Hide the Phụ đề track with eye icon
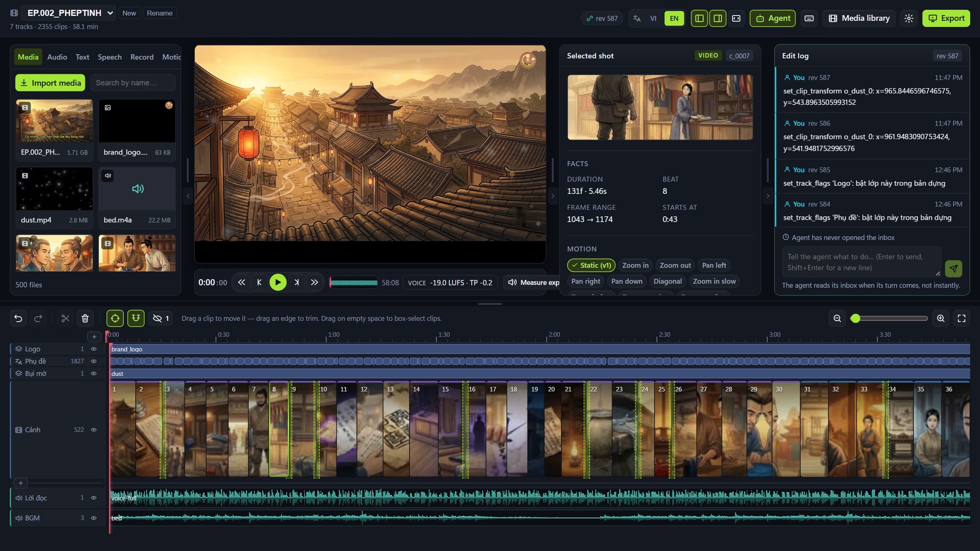 point(94,361)
